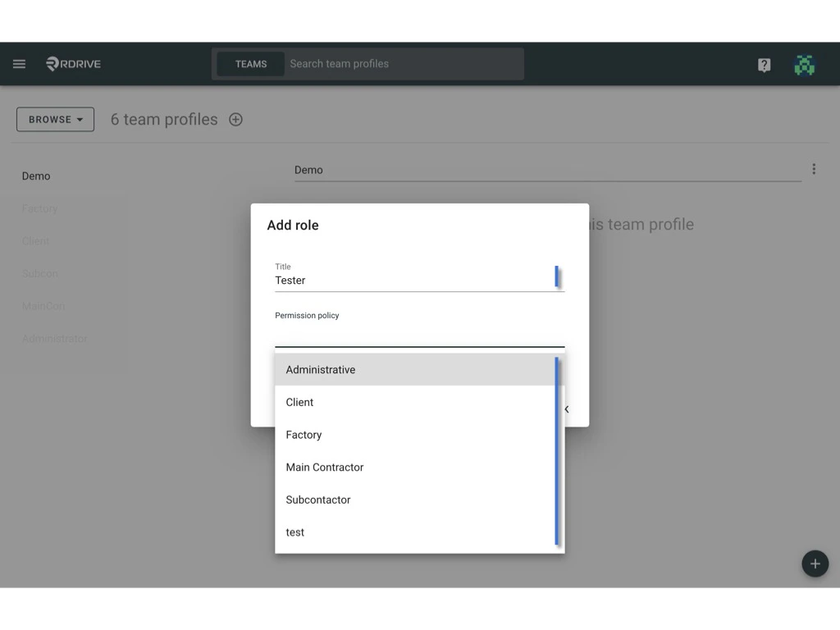Open the BROWSE dropdown
The width and height of the screenshot is (840, 630).
tap(55, 119)
